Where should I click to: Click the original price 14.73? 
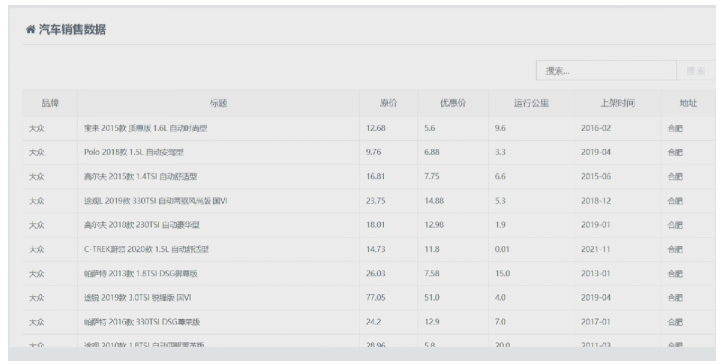pos(376,249)
